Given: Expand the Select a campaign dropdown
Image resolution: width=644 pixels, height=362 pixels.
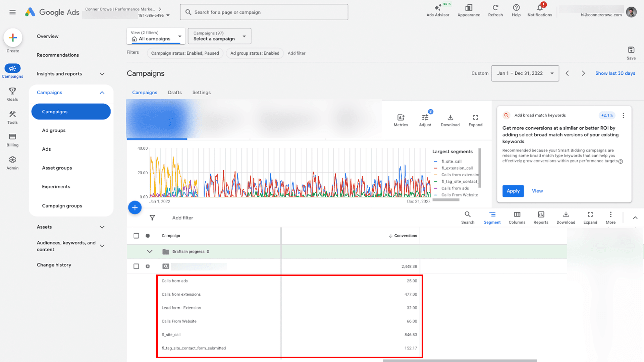Looking at the screenshot, I should click(219, 36).
